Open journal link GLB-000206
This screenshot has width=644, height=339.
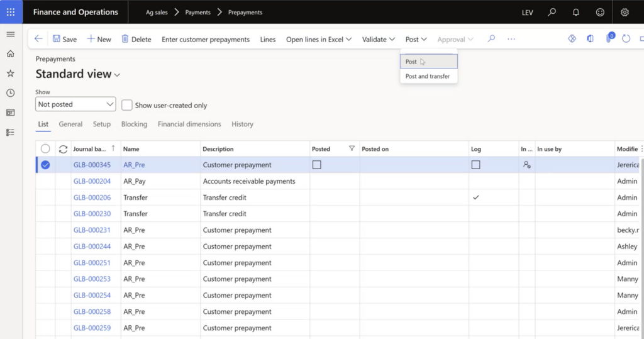(x=92, y=197)
